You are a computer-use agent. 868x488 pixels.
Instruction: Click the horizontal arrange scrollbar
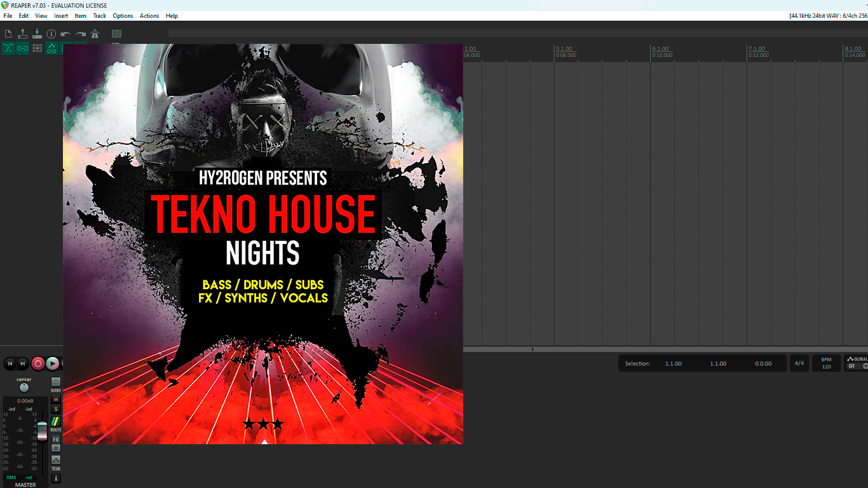(x=665, y=349)
